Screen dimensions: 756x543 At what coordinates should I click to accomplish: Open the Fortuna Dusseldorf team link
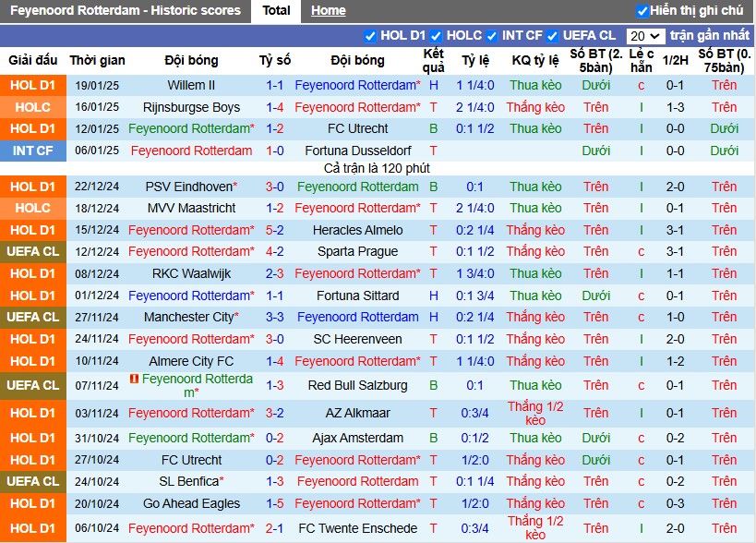tap(358, 151)
